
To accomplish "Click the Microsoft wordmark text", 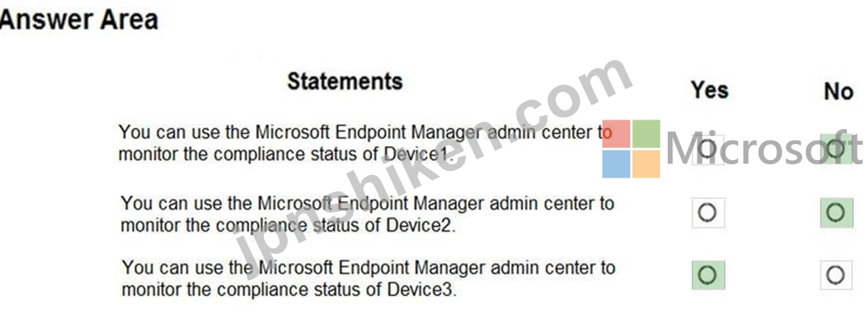I will 764,149.
